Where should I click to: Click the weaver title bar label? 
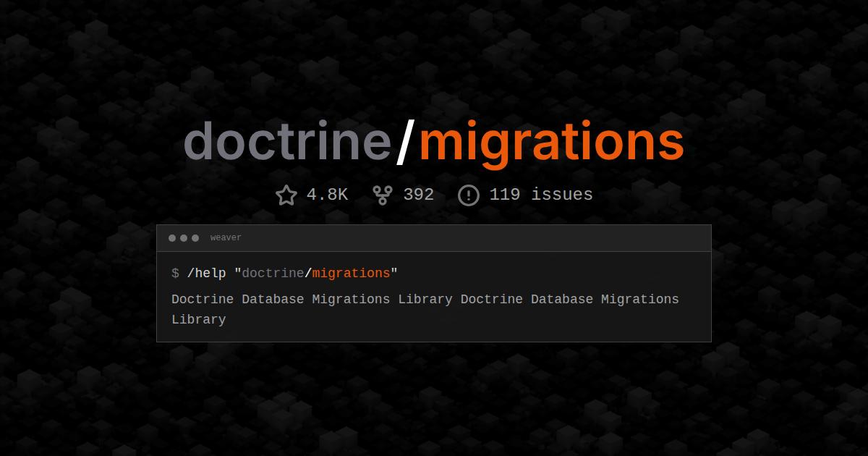point(226,237)
